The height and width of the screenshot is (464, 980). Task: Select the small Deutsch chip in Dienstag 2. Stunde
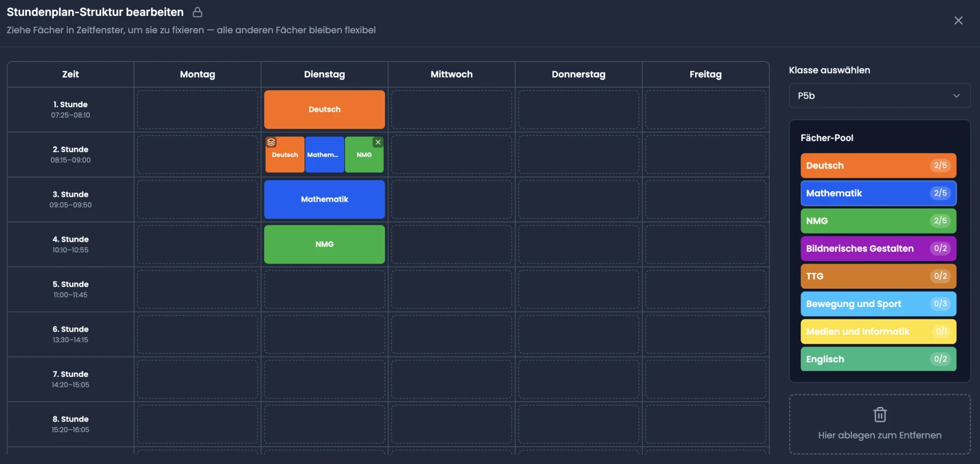[285, 154]
